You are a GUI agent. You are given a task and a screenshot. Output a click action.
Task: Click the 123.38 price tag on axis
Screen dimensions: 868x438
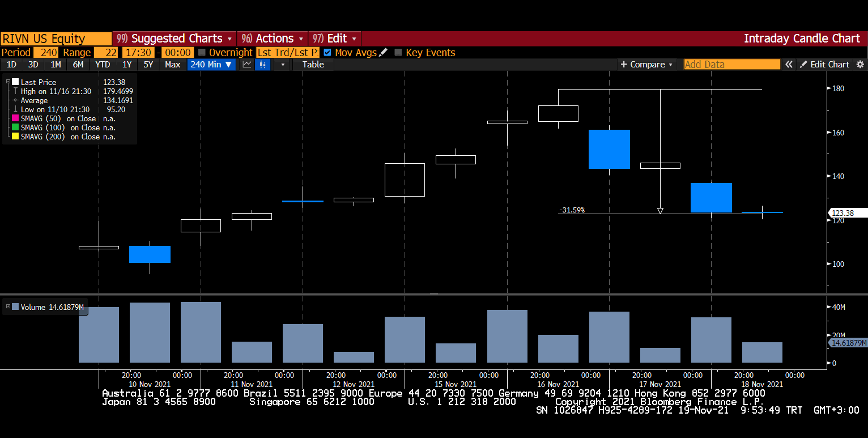849,214
